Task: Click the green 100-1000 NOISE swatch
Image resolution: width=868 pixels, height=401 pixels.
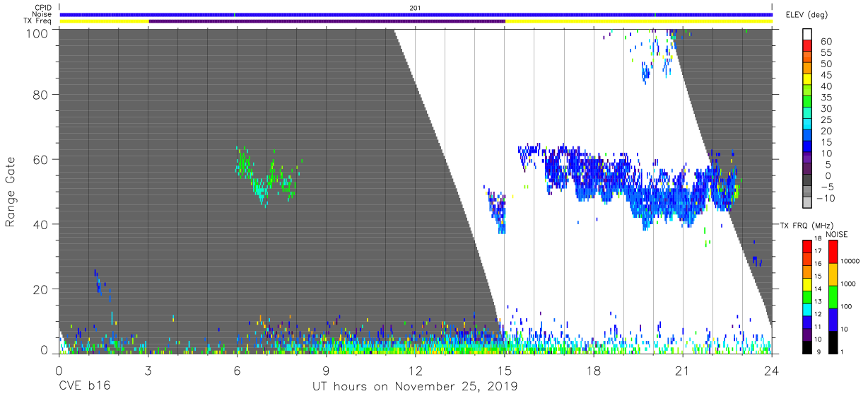Action: click(833, 297)
